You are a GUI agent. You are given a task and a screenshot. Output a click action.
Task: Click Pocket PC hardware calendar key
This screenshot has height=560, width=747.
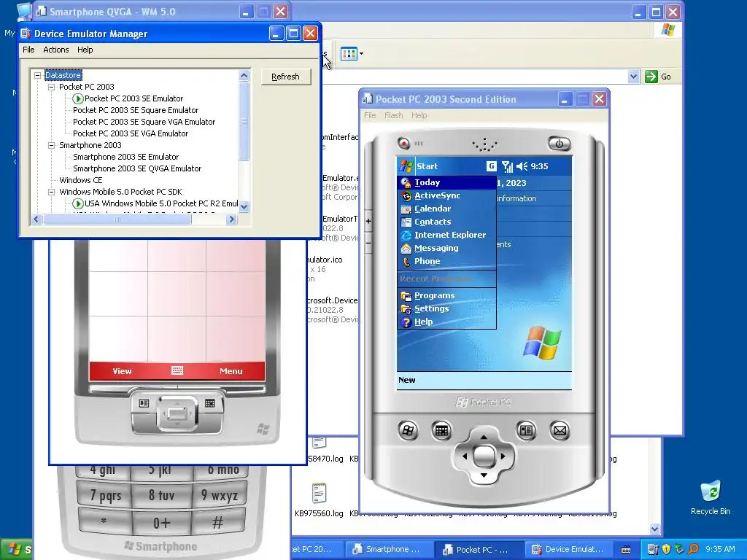[x=441, y=431]
